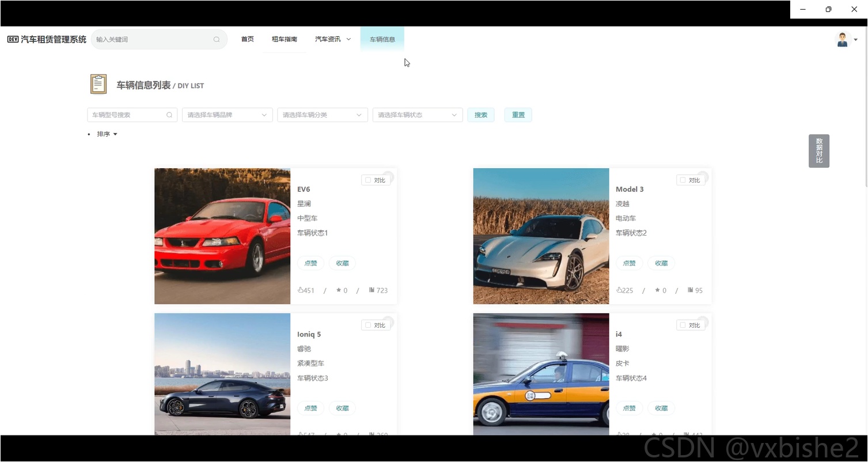868x462 pixels.
Task: Click the thumbs-up count icon on EV6 card
Action: point(300,290)
